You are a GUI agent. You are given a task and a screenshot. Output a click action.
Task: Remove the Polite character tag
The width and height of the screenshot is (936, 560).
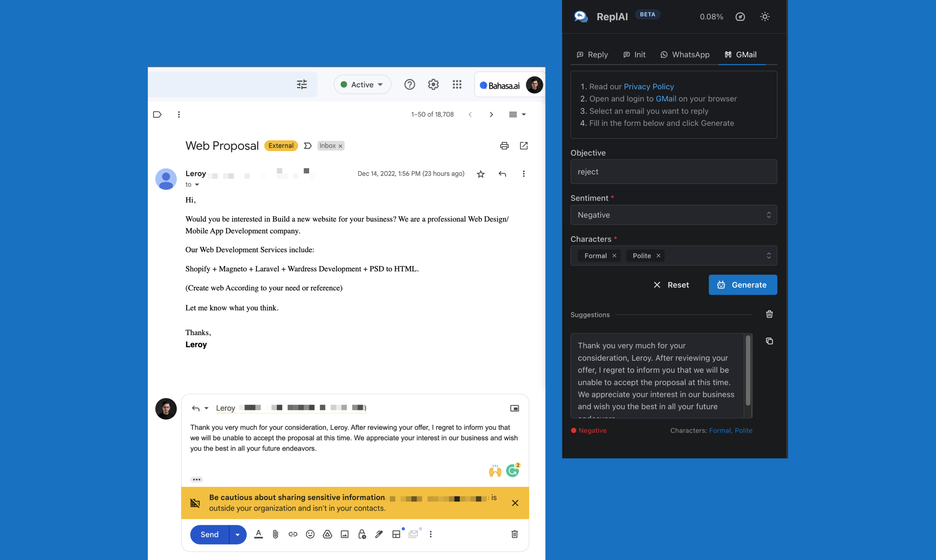tap(658, 256)
